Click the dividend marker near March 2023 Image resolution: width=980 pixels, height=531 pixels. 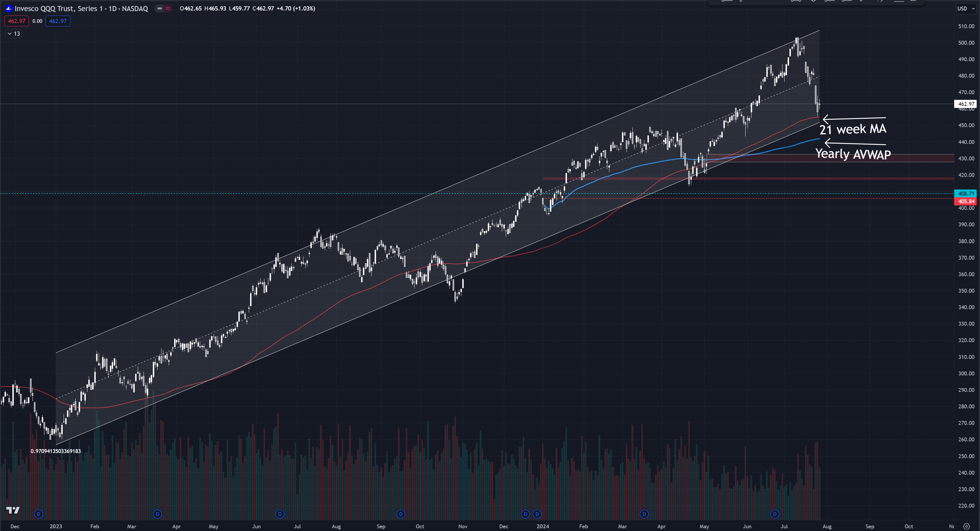[157, 514]
